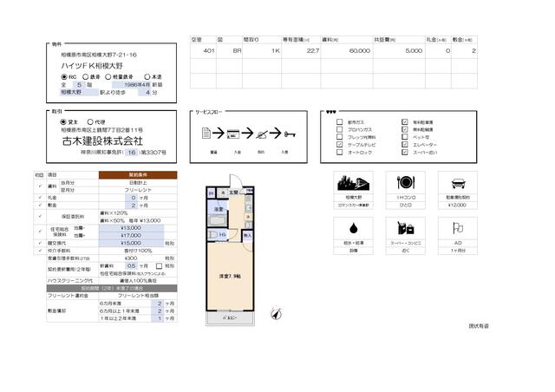
Task: Click the ¥15,000 key exchange fee field
Action: [131, 244]
